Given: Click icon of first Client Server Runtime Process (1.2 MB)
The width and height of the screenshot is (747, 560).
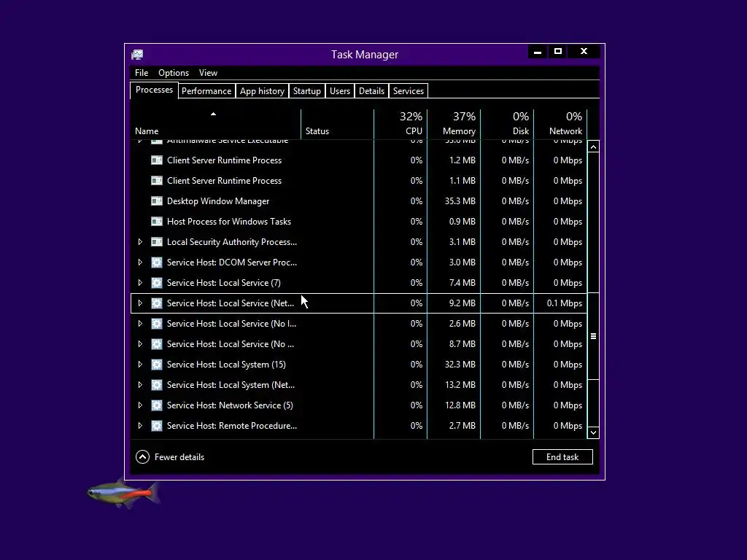Looking at the screenshot, I should (157, 160).
